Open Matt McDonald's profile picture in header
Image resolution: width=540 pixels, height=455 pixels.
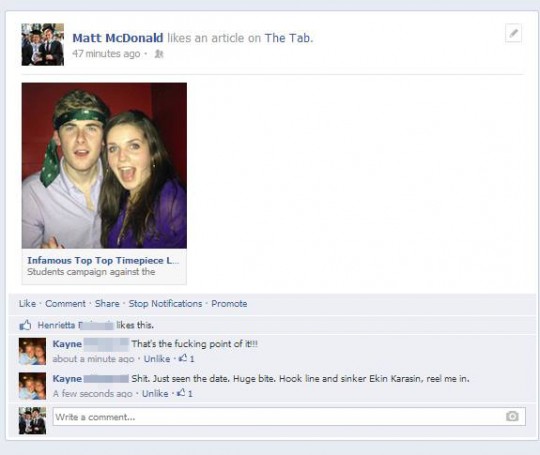43,44
